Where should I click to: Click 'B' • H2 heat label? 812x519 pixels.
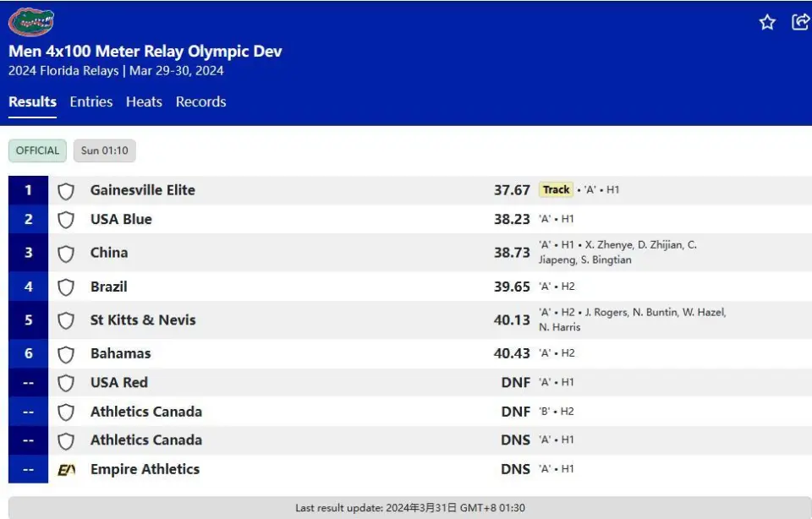[557, 412]
